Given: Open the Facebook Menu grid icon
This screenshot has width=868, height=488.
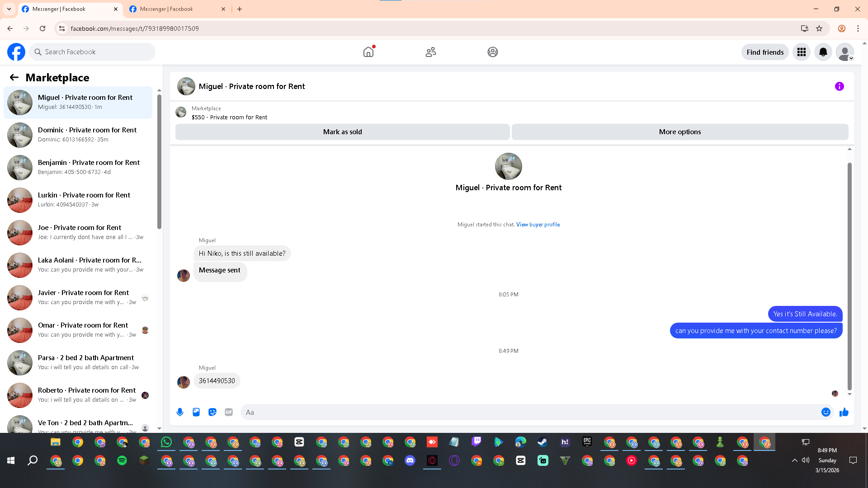Looking at the screenshot, I should tap(802, 52).
